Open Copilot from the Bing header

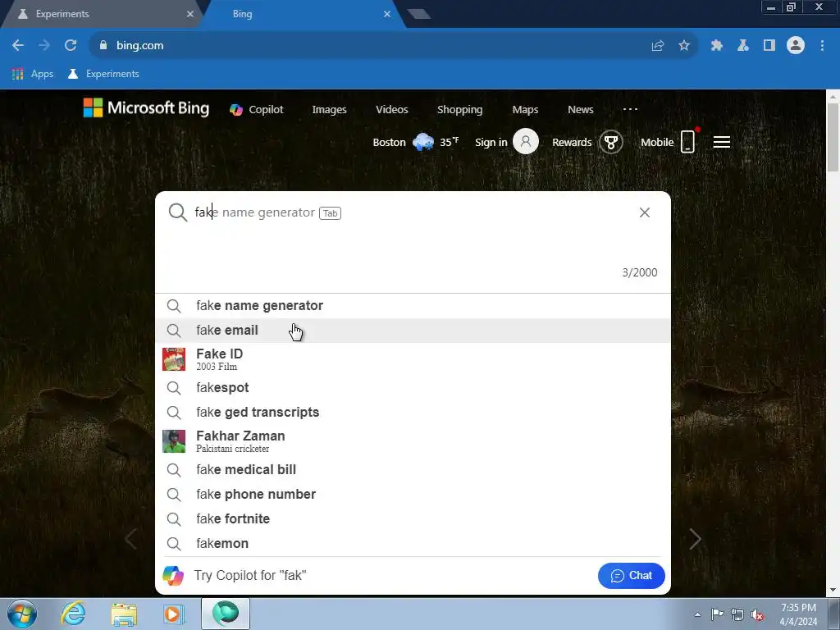257,109
